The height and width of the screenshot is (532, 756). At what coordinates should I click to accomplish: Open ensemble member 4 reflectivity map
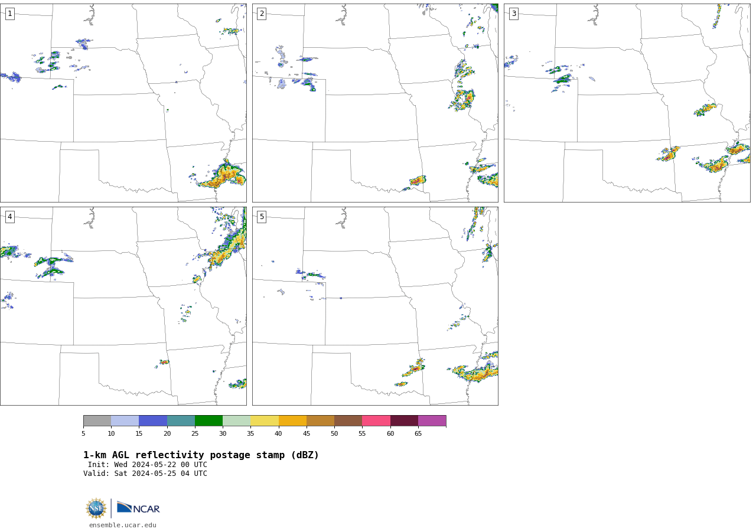(123, 306)
